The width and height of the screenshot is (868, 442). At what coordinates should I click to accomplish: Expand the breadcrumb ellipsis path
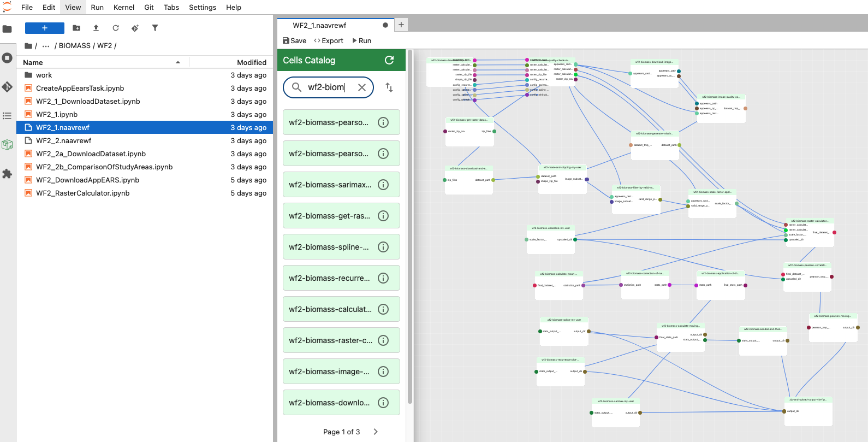tap(46, 46)
